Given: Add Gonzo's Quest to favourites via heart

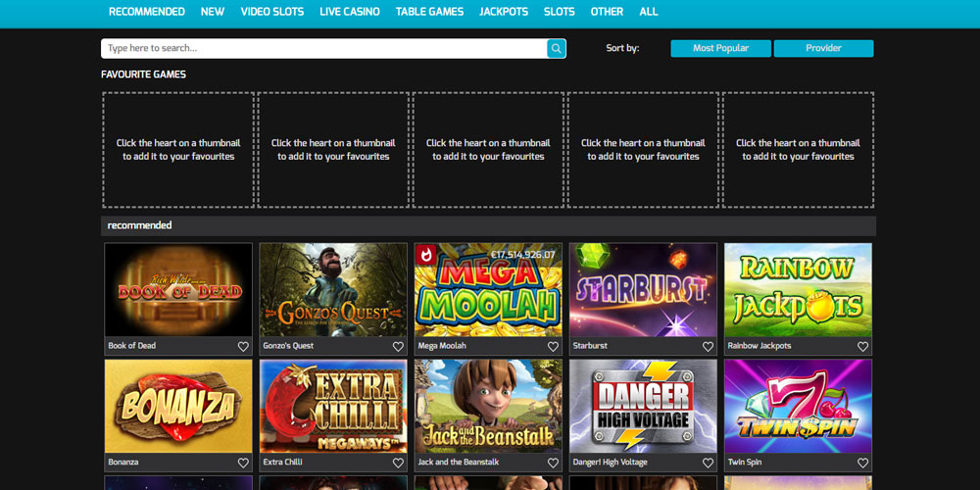Looking at the screenshot, I should coord(398,347).
